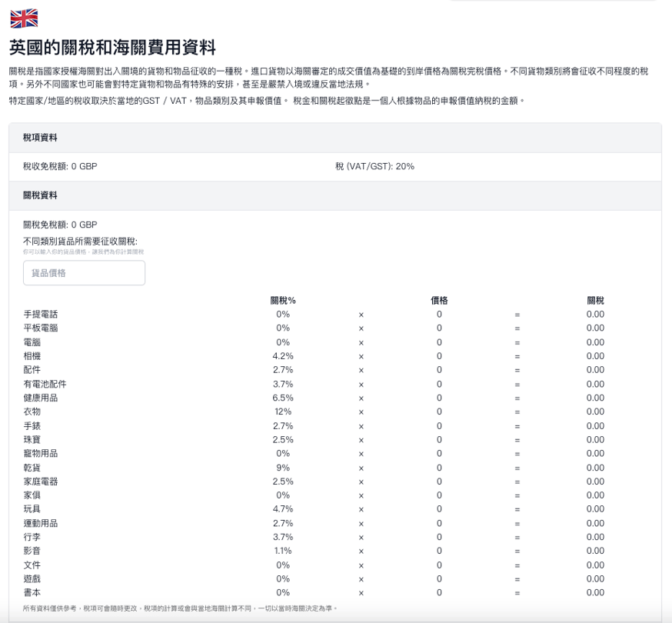The image size is (672, 623).
Task: Click the UK flag icon
Action: [x=23, y=18]
